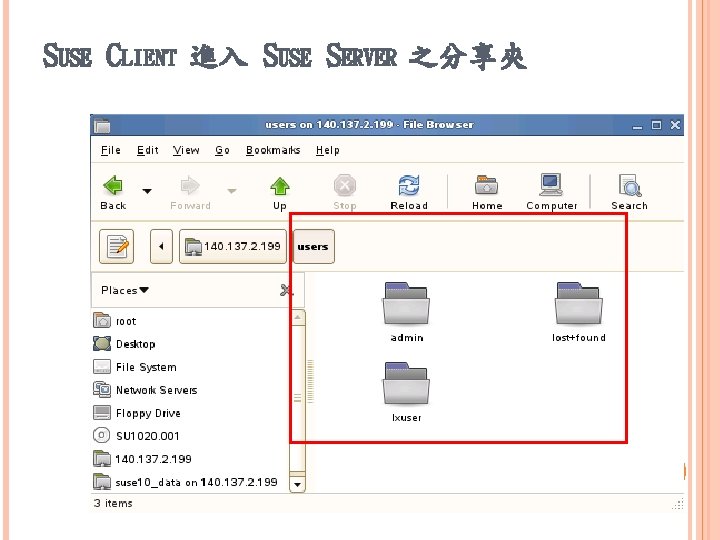Reload the current folder
The image size is (720, 540).
pos(409,186)
